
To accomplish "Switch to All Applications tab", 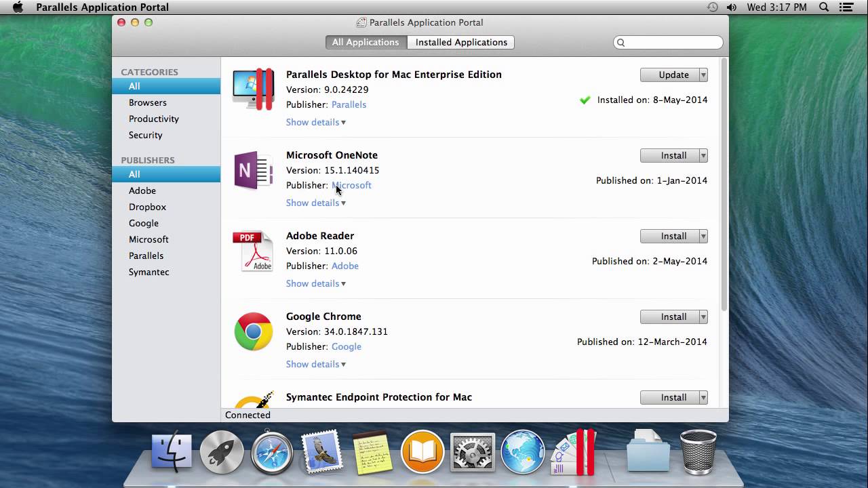I will (366, 42).
